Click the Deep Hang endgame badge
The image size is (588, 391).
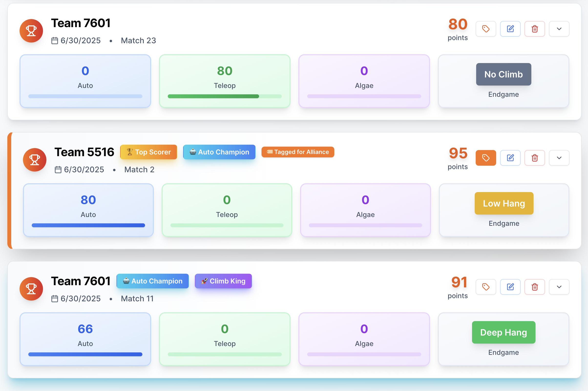[x=503, y=332]
